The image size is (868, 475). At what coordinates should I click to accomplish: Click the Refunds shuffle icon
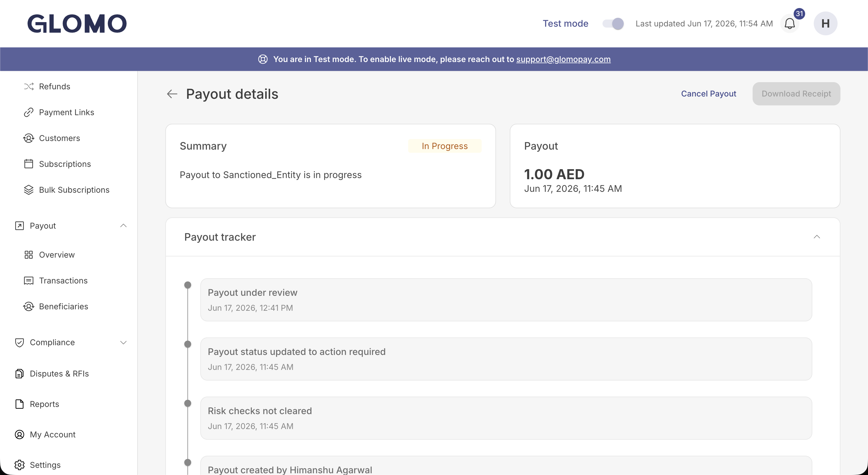(29, 87)
